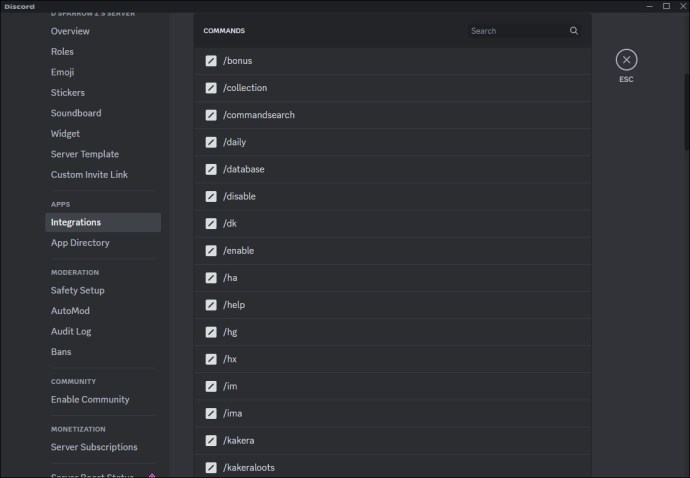
Task: Maximize the Discord window
Action: pos(666,6)
